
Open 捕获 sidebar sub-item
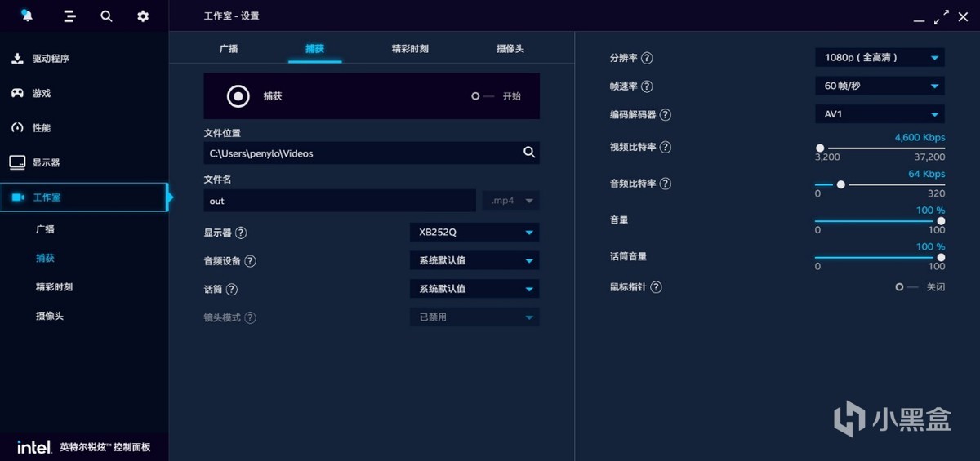pyautogui.click(x=45, y=258)
